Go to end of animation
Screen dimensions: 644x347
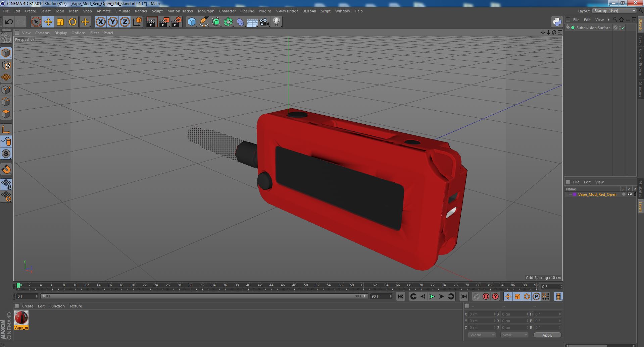click(463, 296)
